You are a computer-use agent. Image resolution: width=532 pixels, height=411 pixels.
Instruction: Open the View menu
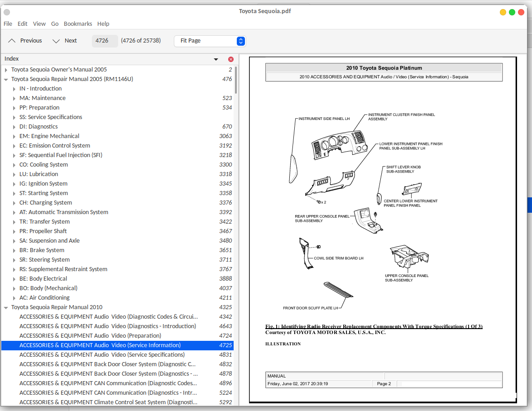point(39,24)
